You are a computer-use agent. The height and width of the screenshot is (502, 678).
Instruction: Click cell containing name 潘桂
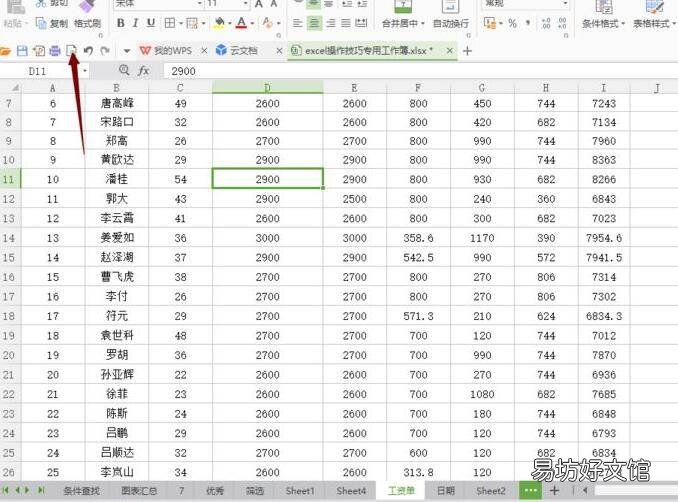[117, 179]
